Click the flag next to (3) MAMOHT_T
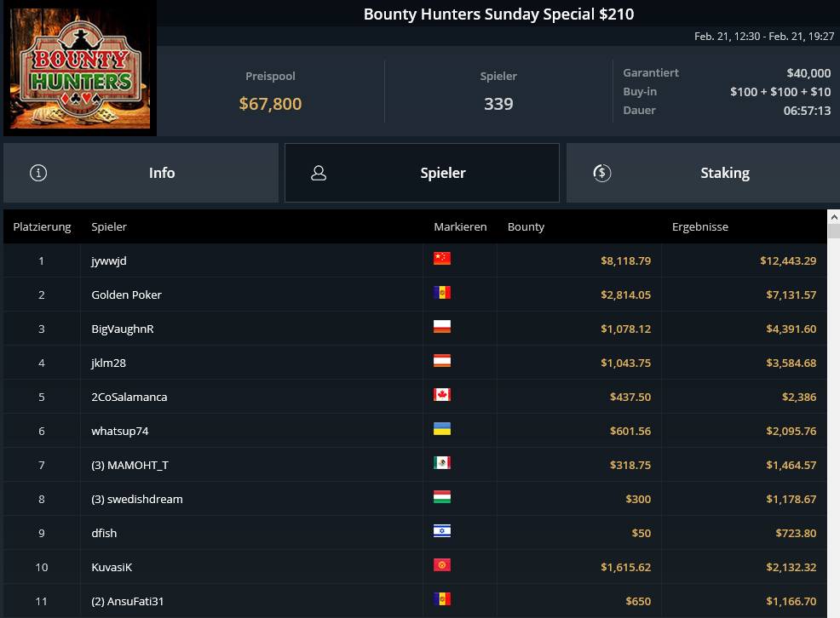The image size is (840, 618). click(442, 463)
